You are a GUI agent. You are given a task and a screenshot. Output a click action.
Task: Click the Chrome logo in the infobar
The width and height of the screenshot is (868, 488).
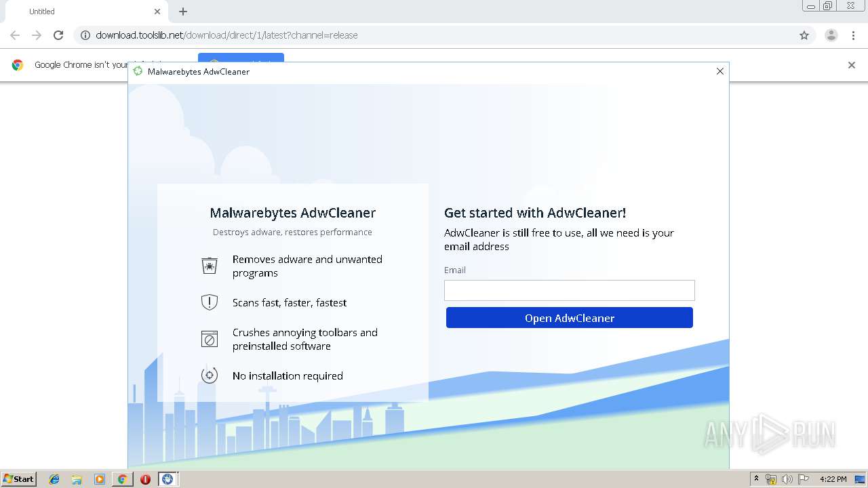tap(18, 65)
